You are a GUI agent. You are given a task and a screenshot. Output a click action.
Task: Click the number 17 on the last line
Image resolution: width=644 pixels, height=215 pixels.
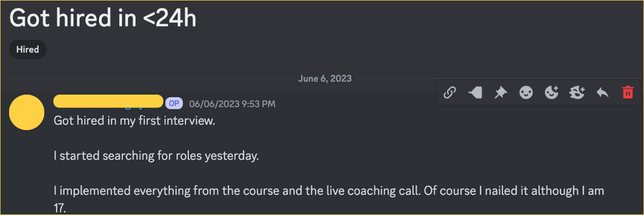(60, 207)
